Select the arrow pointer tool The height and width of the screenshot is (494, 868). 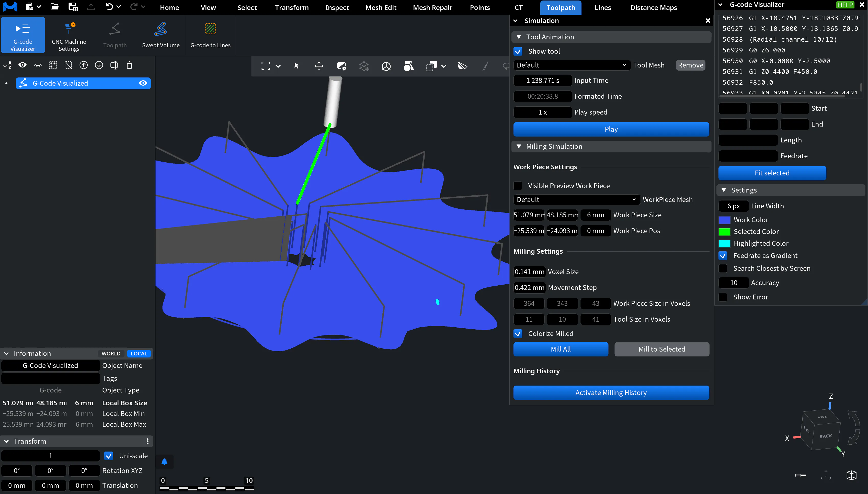pos(297,66)
